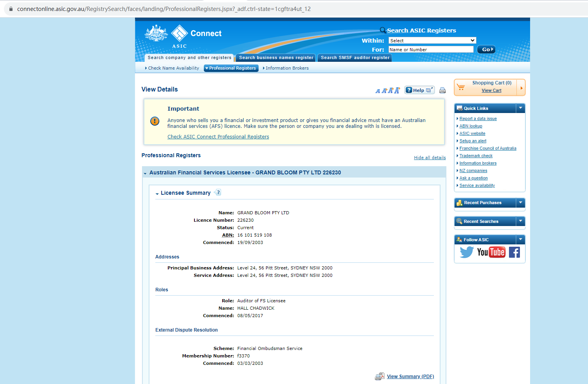Click the status value Current

[x=245, y=228]
